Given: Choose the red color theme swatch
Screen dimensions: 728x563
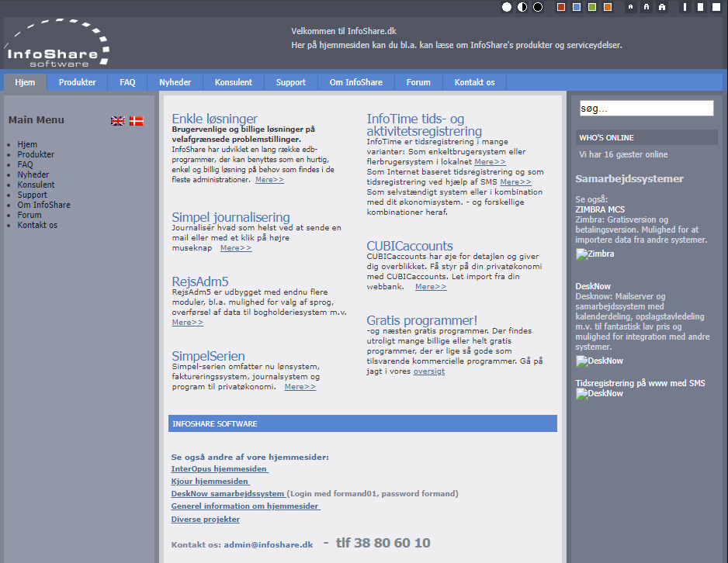Looking at the screenshot, I should [561, 7].
